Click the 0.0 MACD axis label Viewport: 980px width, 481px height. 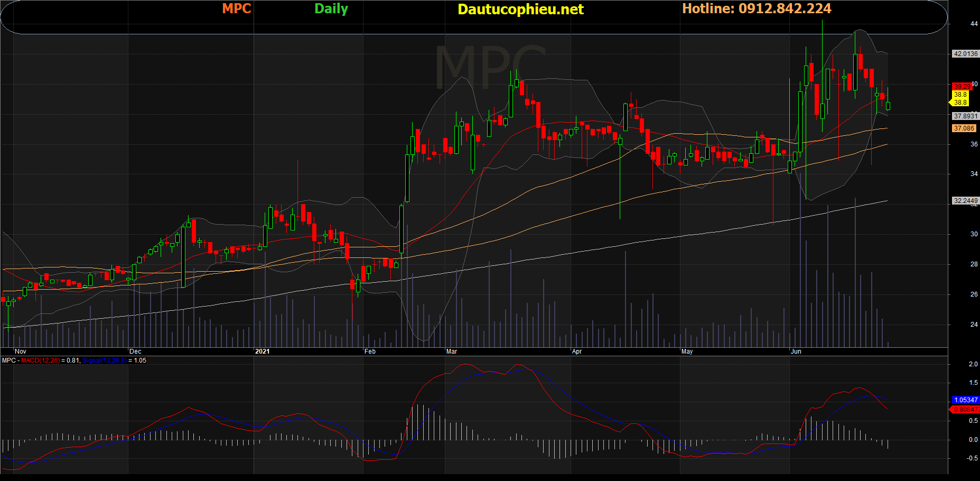point(973,440)
